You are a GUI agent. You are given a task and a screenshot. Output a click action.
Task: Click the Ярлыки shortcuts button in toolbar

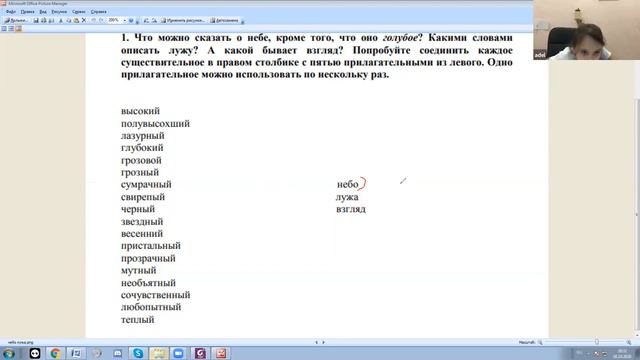[16, 20]
